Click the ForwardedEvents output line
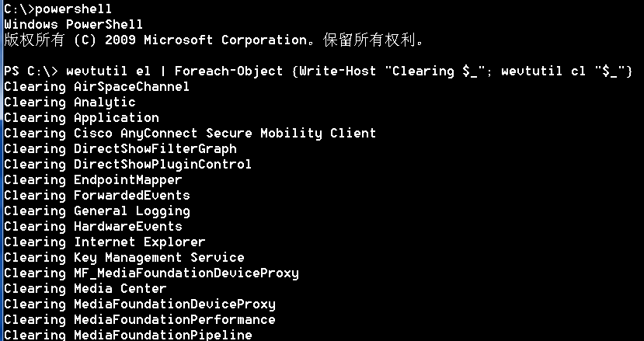 (x=96, y=196)
